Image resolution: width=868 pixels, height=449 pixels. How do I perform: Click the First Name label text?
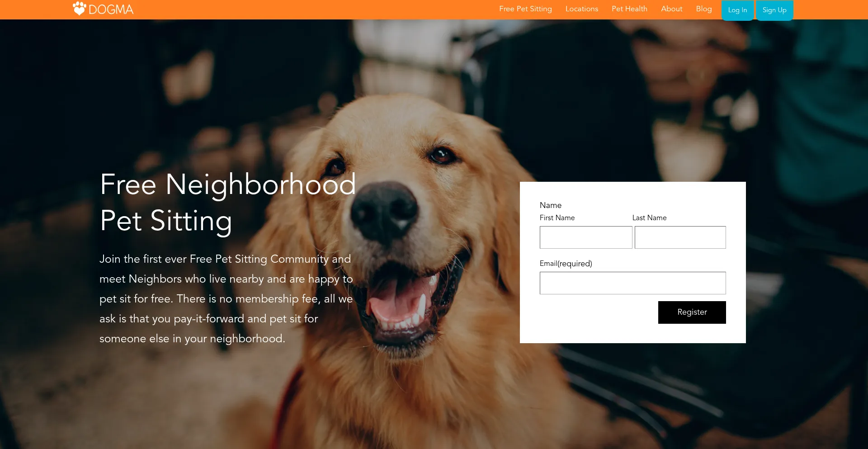coord(557,218)
